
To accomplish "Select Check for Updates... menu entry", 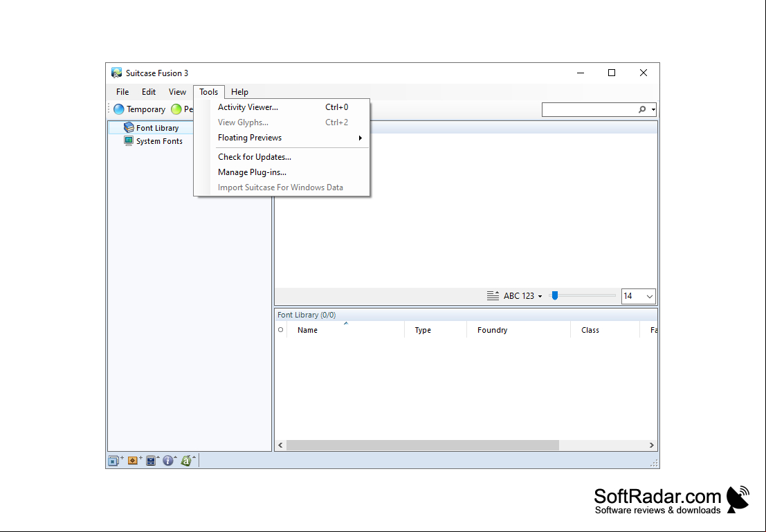I will [x=282, y=157].
